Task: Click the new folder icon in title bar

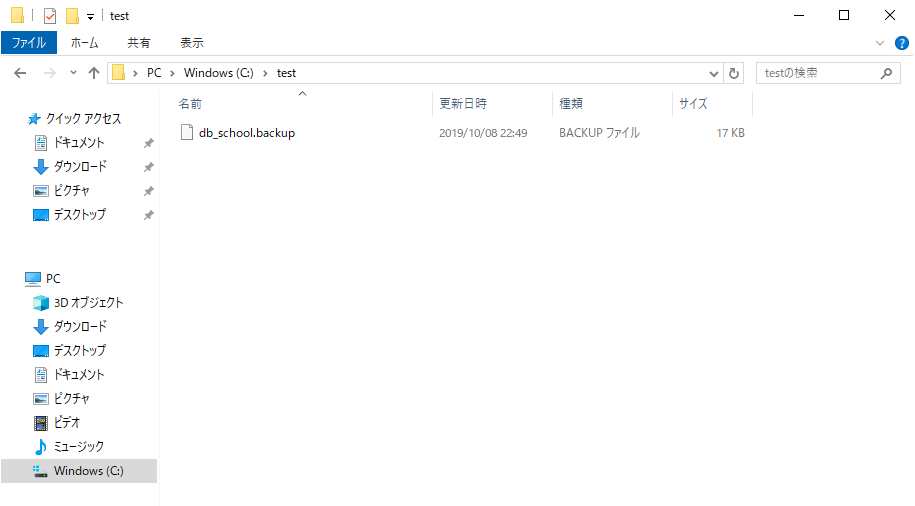Action: click(72, 16)
